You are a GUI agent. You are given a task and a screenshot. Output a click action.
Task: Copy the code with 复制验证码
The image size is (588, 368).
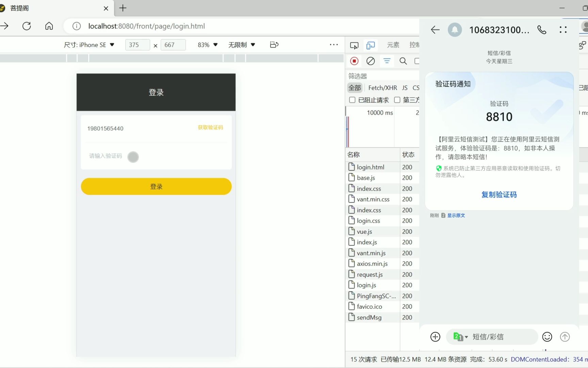(x=499, y=195)
